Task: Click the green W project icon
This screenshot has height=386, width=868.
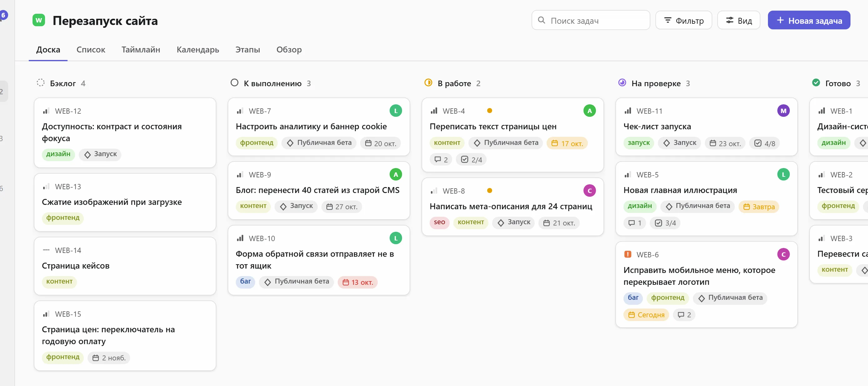Action: point(39,20)
